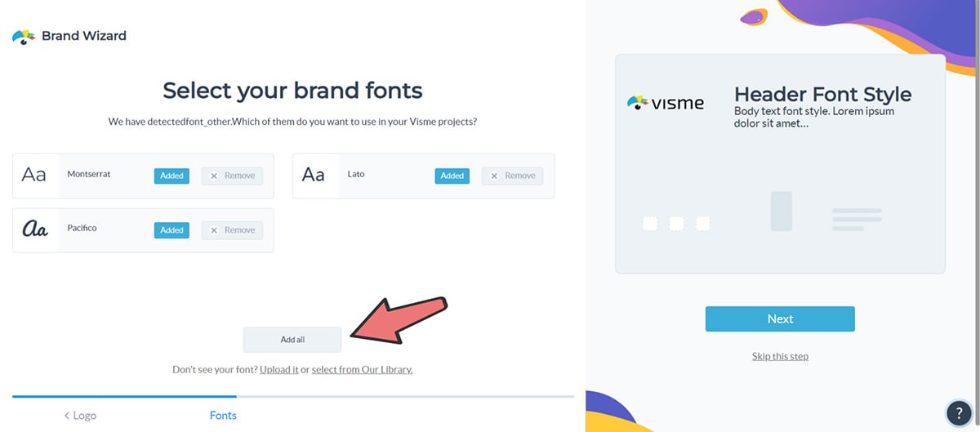
Task: Toggle the Added state for Lato
Action: coord(452,176)
